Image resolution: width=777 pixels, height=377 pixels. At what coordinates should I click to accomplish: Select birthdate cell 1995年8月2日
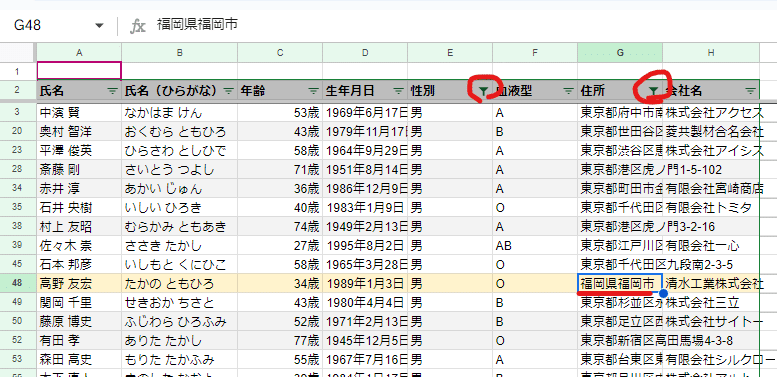365,246
